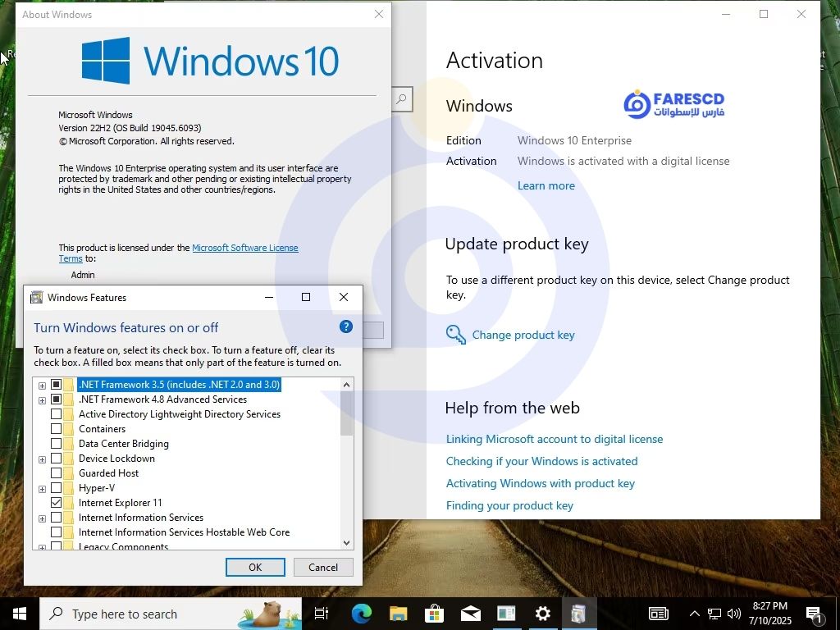Open Linking Microsoft account to digital license
Screen dimensions: 840x630
click(x=555, y=439)
